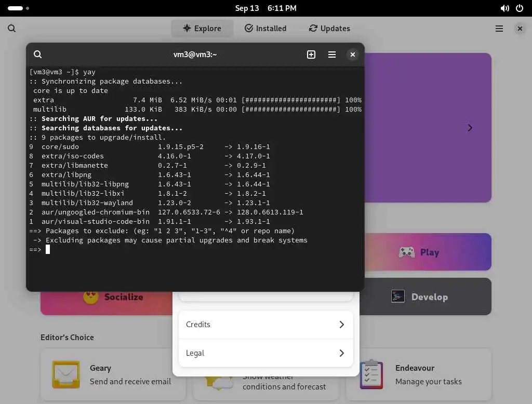This screenshot has width=532, height=404.
Task: Expand the Legal row
Action: 265,353
